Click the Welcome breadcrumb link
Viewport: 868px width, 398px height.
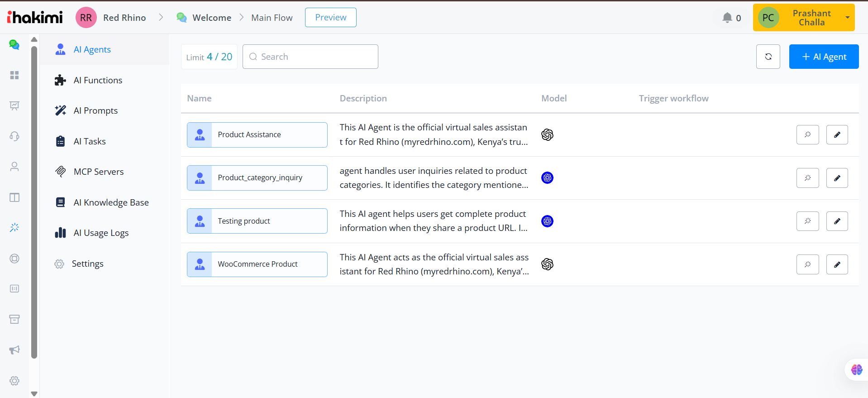[x=212, y=18]
